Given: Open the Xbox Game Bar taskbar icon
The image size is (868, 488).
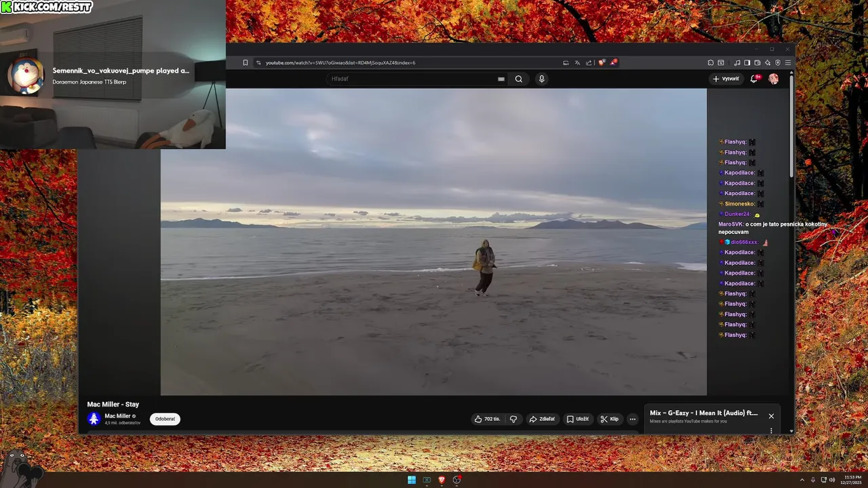Looking at the screenshot, I should (427, 480).
